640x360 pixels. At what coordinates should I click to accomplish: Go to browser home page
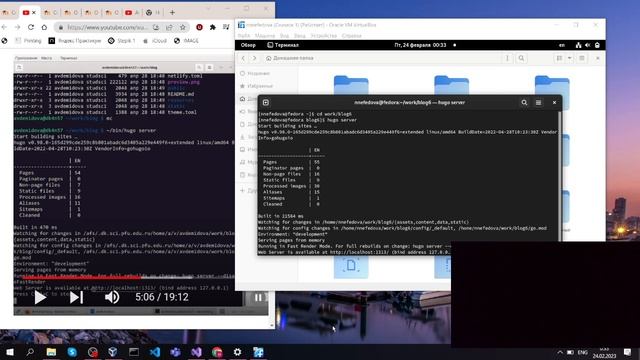(44, 27)
